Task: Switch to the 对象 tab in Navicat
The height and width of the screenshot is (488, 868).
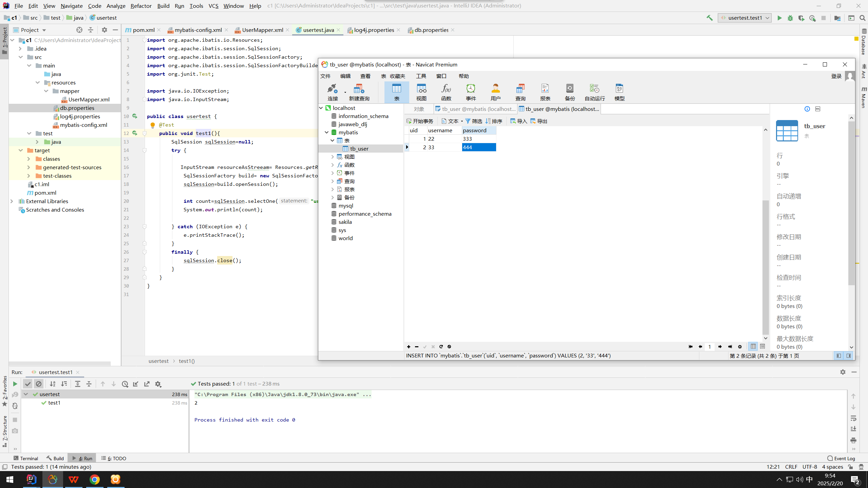Action: point(419,109)
